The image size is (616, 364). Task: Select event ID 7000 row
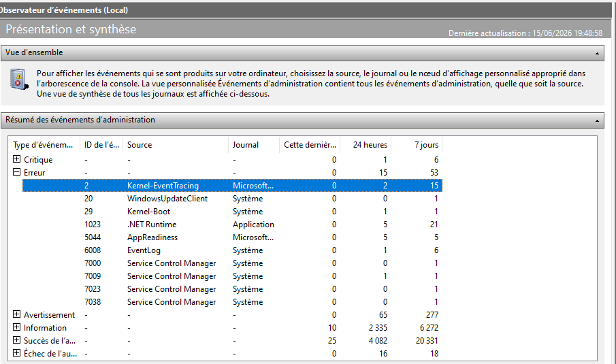point(232,263)
